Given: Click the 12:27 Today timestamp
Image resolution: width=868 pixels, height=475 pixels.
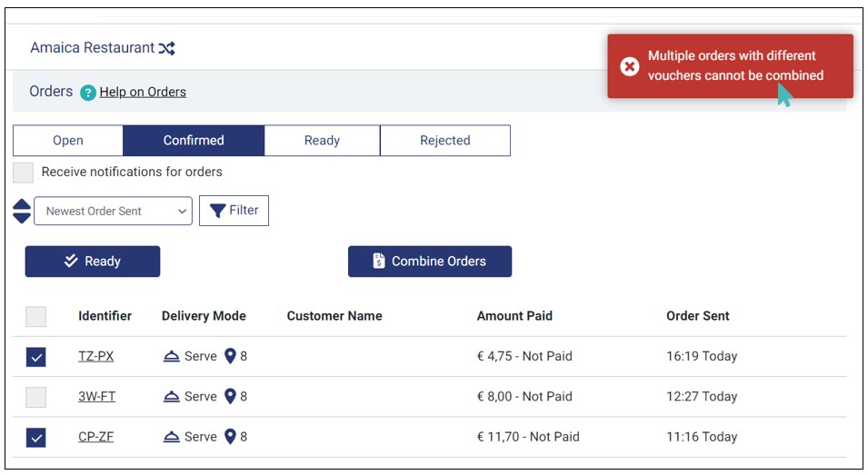Looking at the screenshot, I should point(702,397).
